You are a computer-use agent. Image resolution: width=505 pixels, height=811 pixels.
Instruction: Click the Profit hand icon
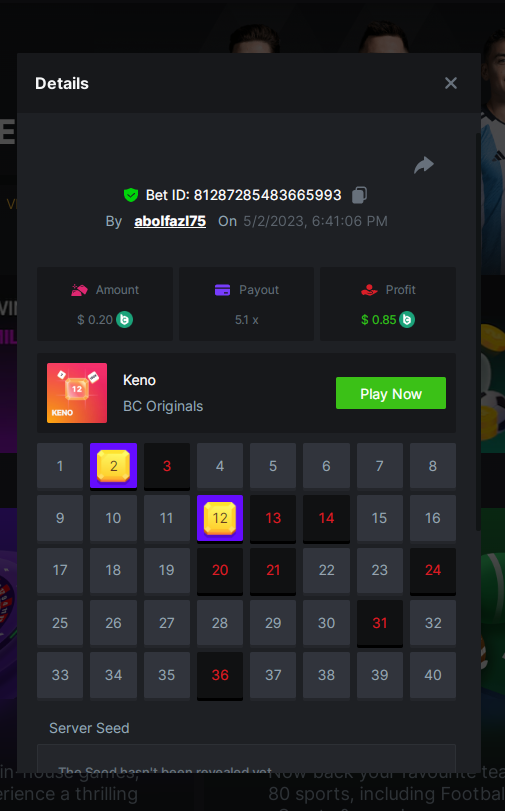click(369, 290)
